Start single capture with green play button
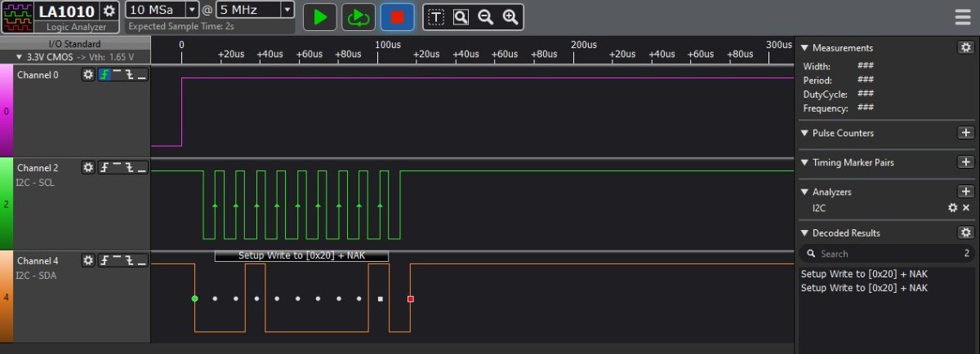Screen dimensions: 980x354 tap(320, 16)
